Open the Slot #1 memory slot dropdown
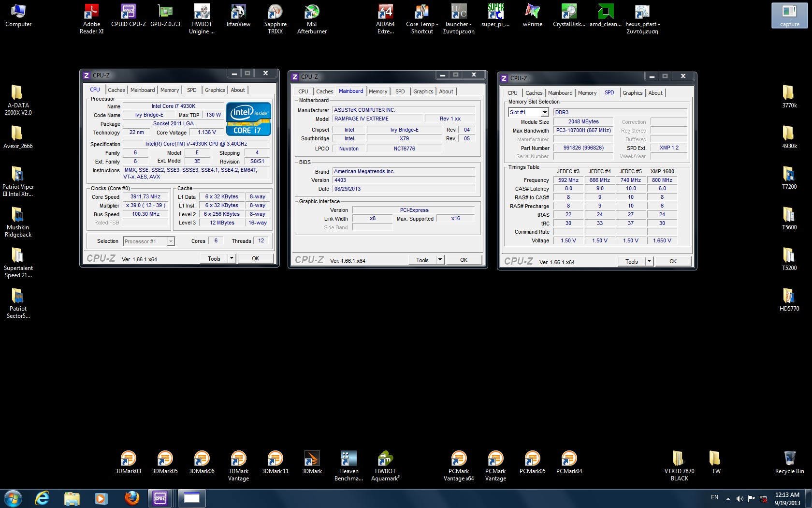Image resolution: width=812 pixels, height=508 pixels. 529,112
